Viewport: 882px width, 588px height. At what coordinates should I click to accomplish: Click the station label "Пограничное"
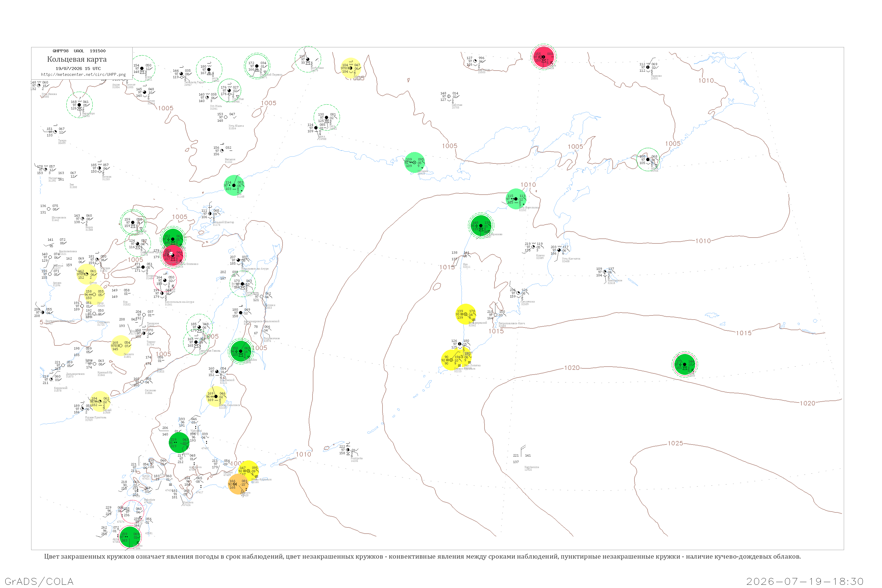tap(271, 339)
